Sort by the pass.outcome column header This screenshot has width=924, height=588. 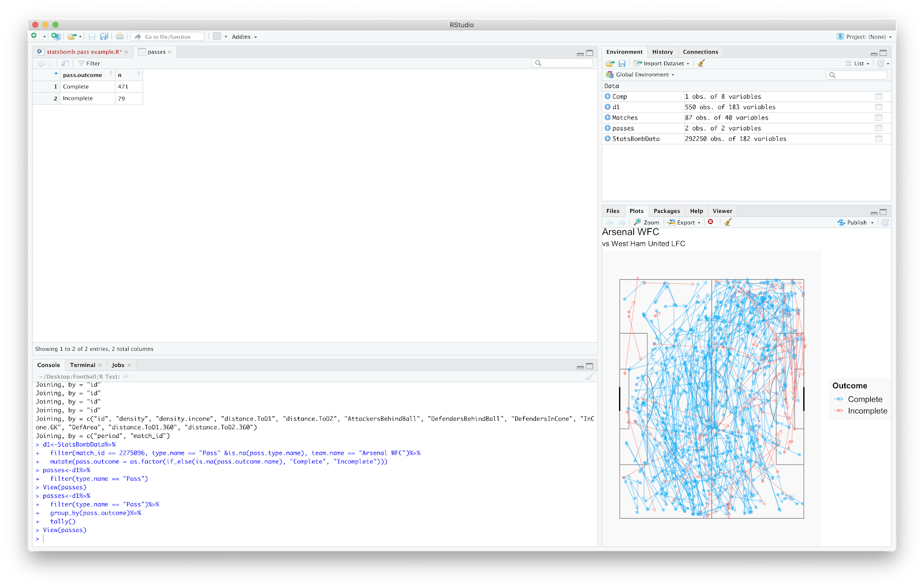click(88, 75)
